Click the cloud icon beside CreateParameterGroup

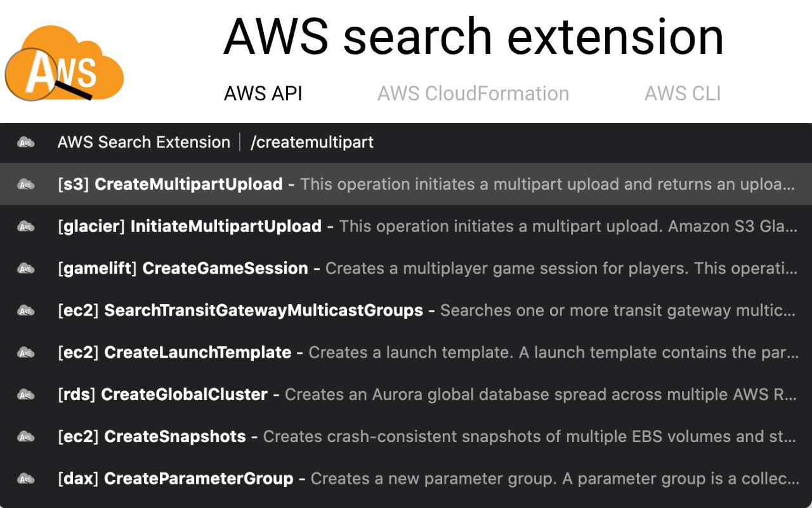tap(26, 479)
